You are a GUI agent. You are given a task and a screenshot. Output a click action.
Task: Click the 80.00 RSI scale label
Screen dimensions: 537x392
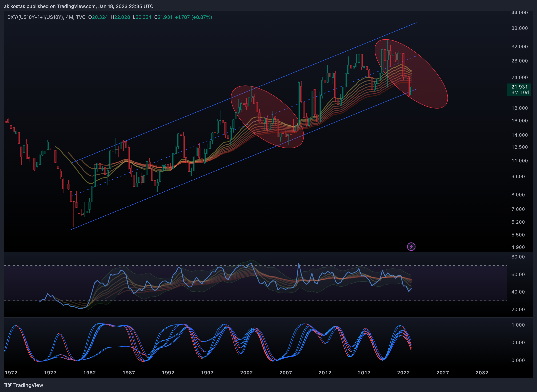point(518,257)
